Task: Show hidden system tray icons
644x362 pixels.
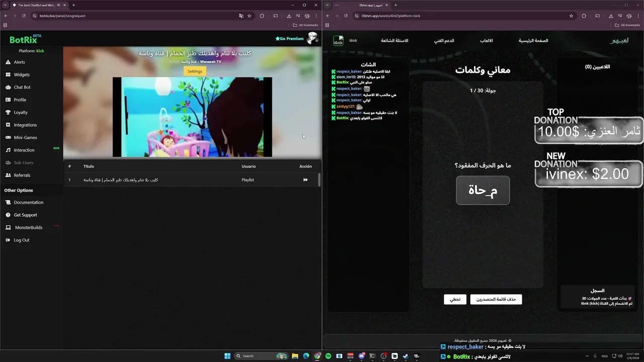Action: point(587,356)
